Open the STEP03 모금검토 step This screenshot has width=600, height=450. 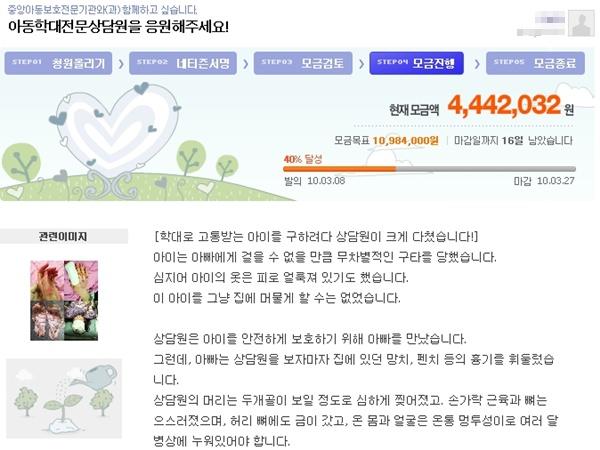pos(303,63)
